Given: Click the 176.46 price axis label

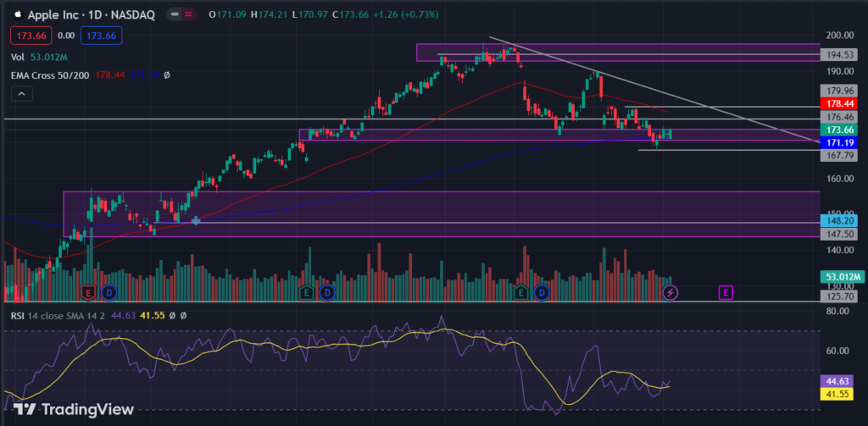Looking at the screenshot, I should click(840, 117).
